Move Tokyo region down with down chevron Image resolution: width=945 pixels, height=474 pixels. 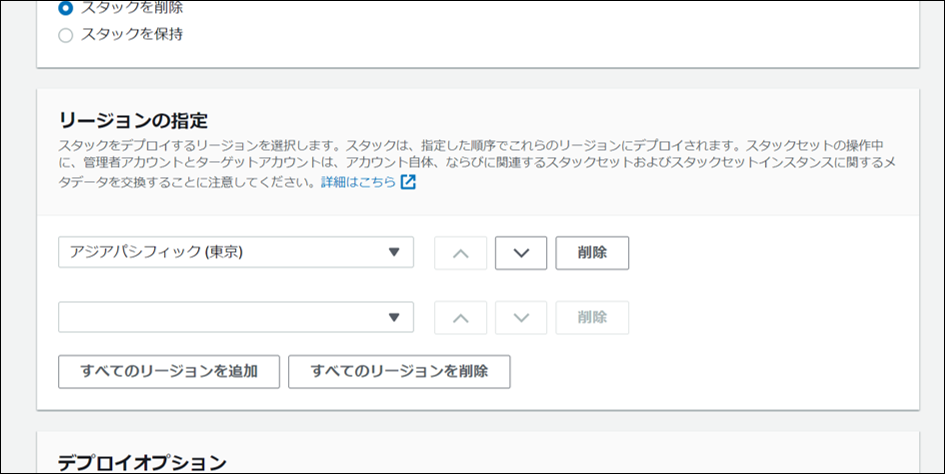[521, 253]
